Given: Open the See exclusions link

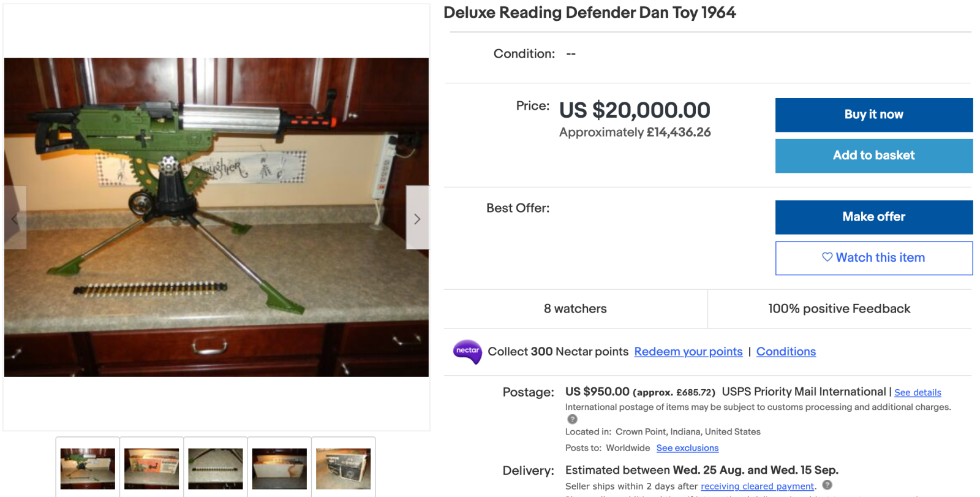Looking at the screenshot, I should pyautogui.click(x=687, y=448).
